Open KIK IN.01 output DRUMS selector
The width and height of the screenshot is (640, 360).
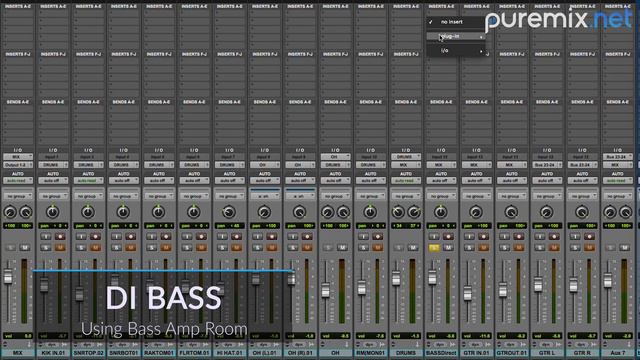(x=53, y=165)
